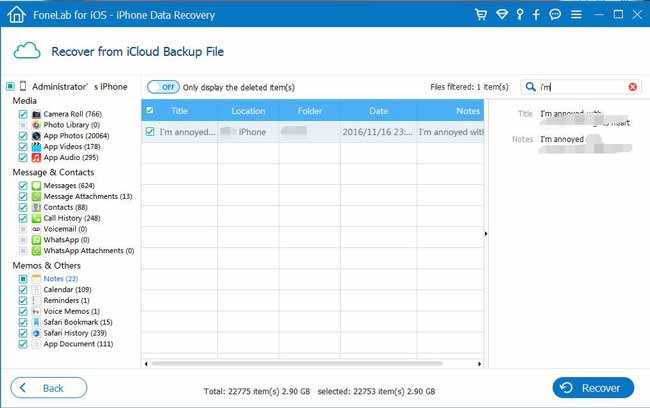Click the diamond-shaped title bar icon

(502, 15)
